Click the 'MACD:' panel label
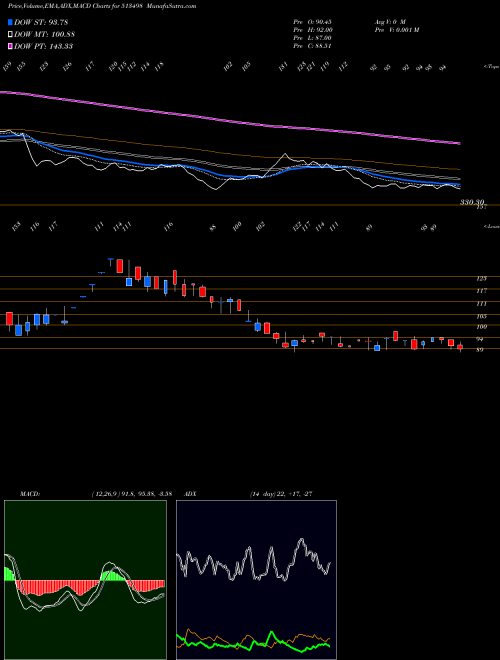500x660 pixels. [x=30, y=494]
